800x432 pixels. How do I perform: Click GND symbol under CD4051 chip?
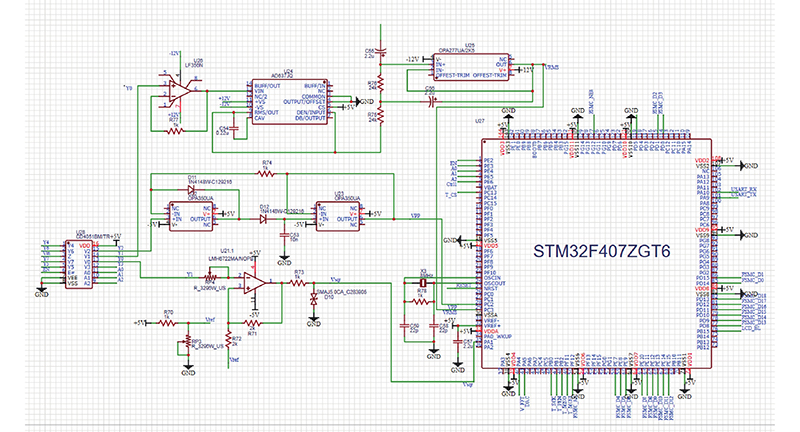42,291
